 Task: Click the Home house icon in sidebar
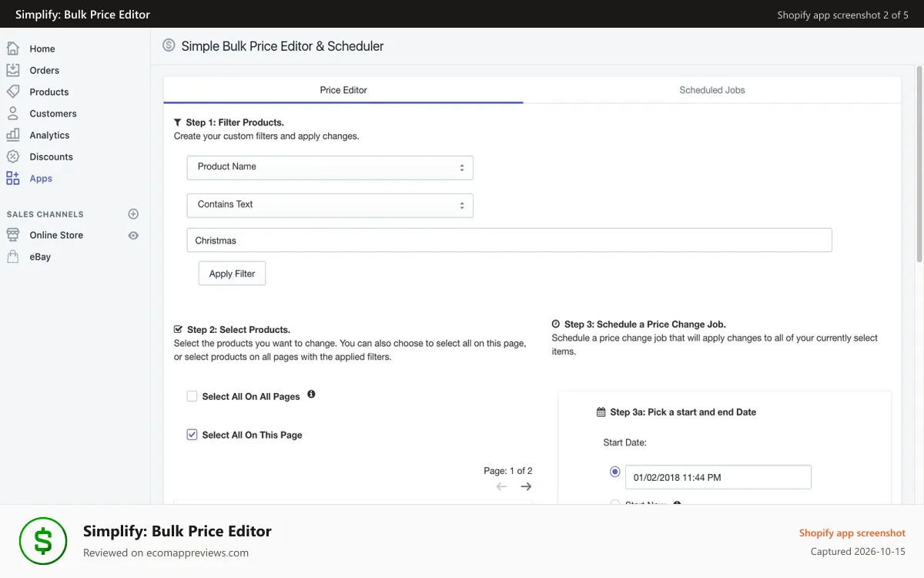[x=12, y=49]
